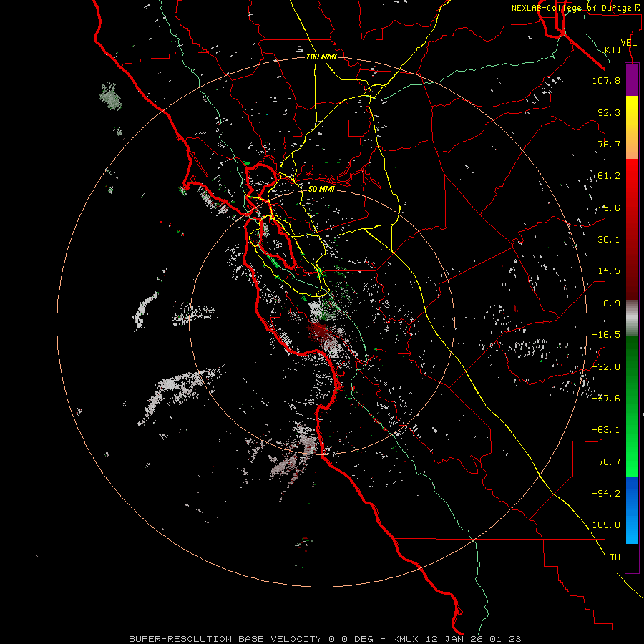The width and height of the screenshot is (644, 644).
Task: Click the -94.2 velocity scale value
Action: pos(606,493)
